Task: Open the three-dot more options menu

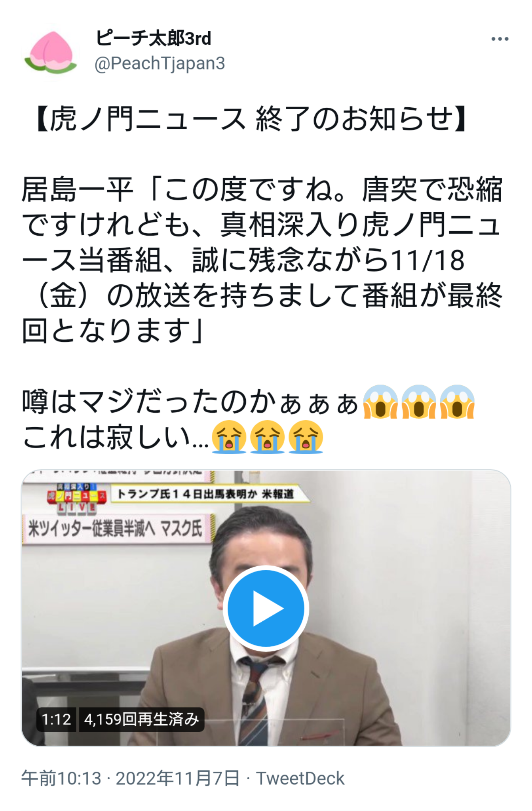Action: point(500,39)
